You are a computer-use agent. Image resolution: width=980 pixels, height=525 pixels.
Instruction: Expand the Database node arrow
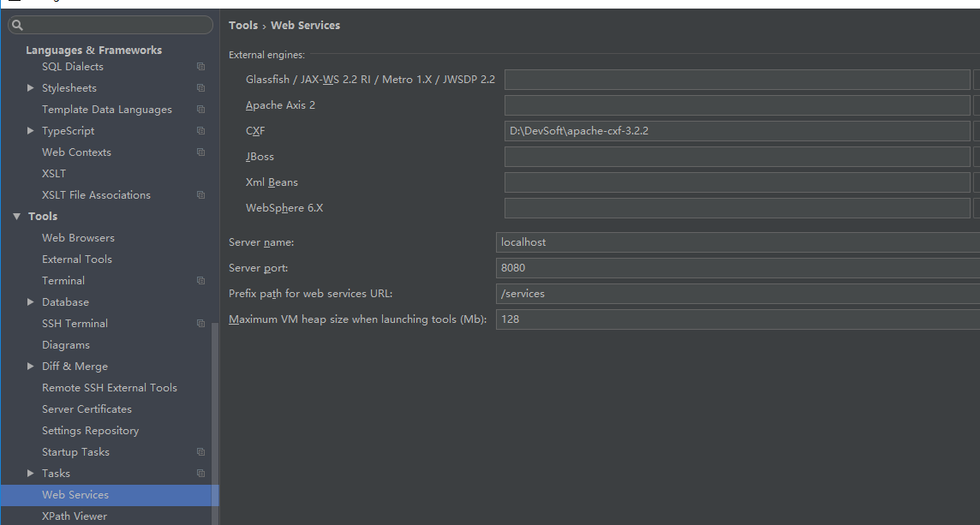(30, 301)
